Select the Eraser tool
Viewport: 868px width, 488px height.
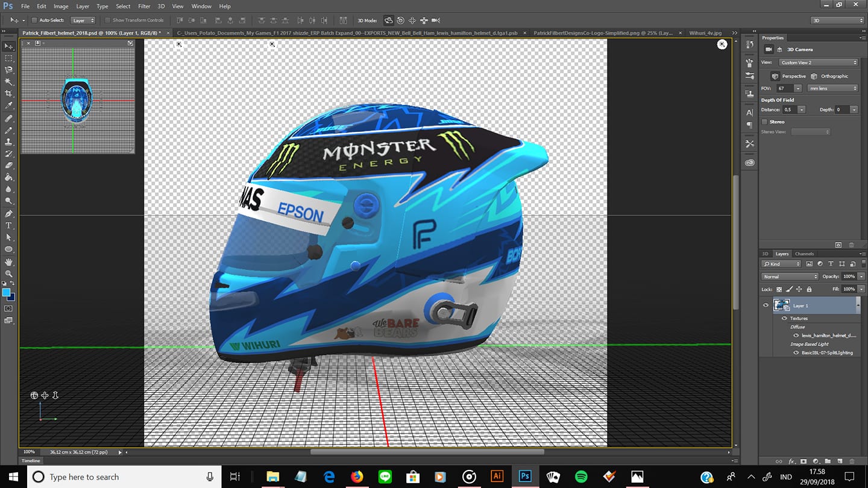click(8, 166)
